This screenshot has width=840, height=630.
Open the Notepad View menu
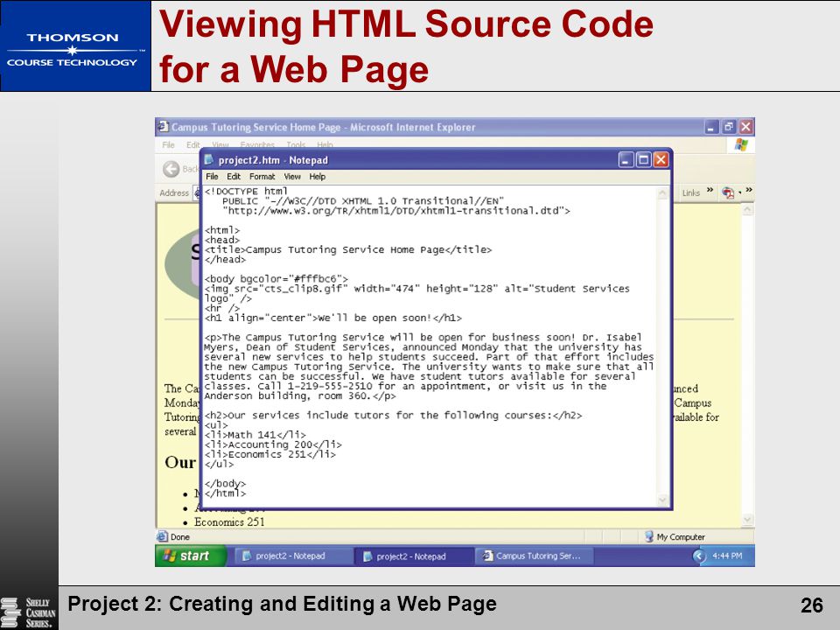click(x=292, y=176)
